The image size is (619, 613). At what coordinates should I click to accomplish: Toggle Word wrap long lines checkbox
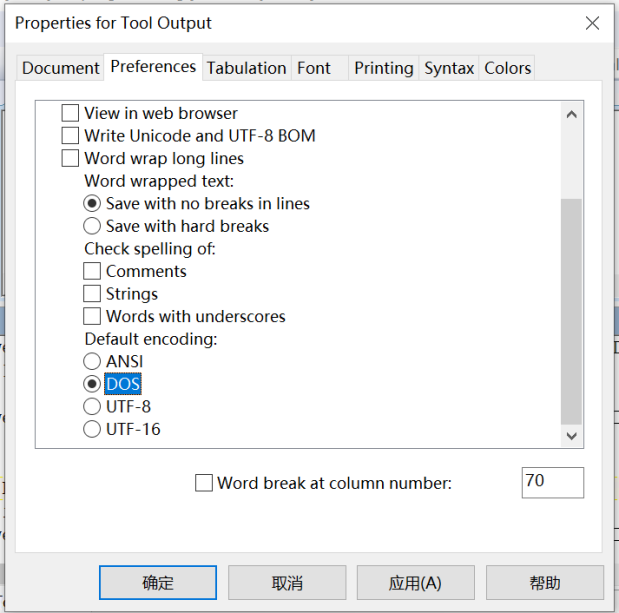tap(71, 158)
